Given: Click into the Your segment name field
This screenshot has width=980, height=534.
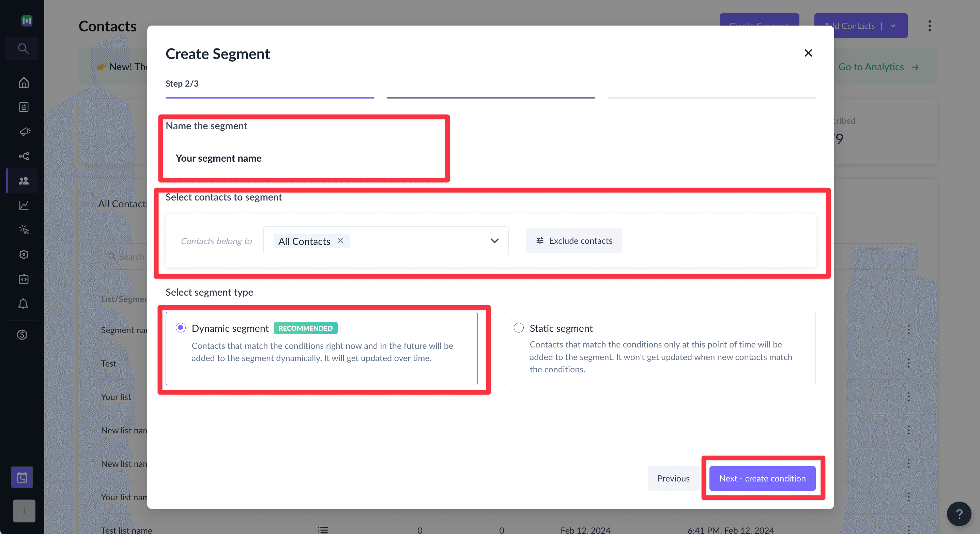Looking at the screenshot, I should (x=297, y=158).
